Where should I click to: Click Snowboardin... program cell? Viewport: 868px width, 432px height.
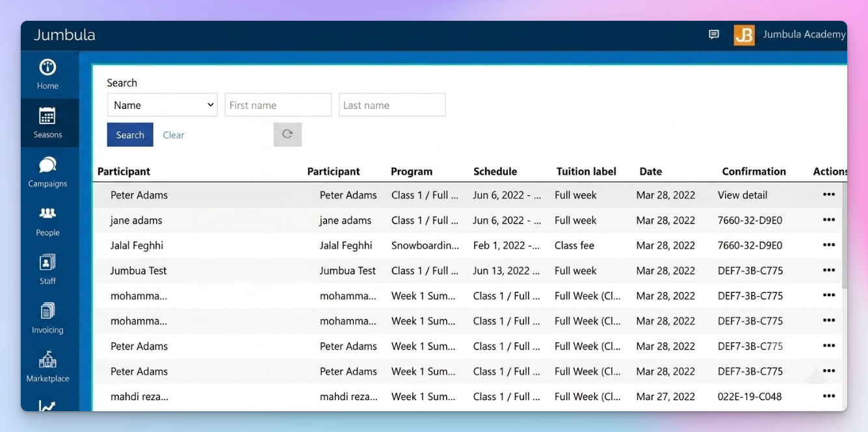click(425, 246)
